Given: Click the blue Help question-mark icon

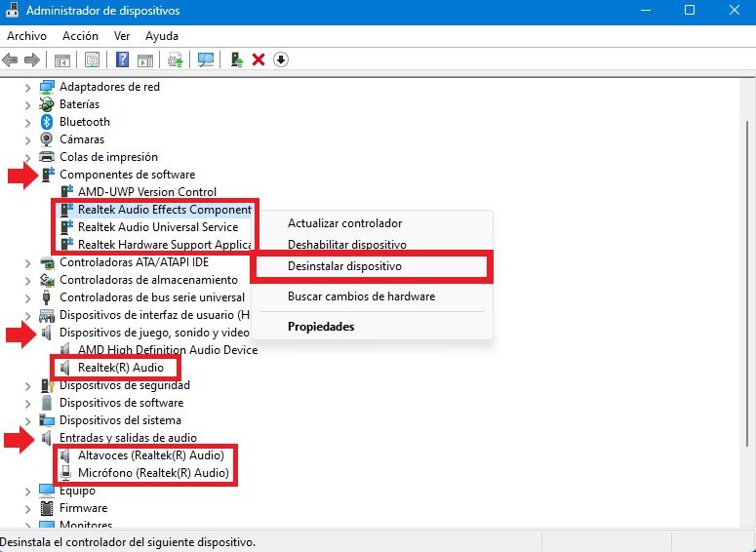Looking at the screenshot, I should click(x=123, y=60).
